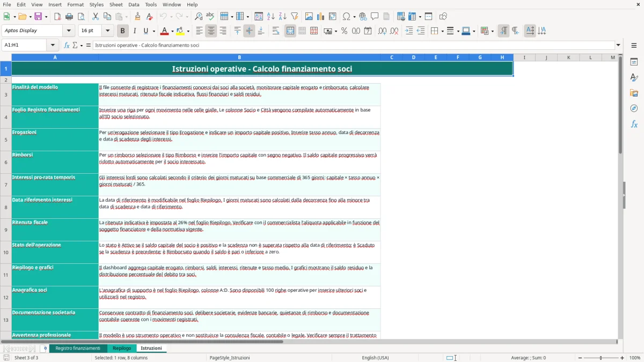Open the Tools menu

pos(151,4)
